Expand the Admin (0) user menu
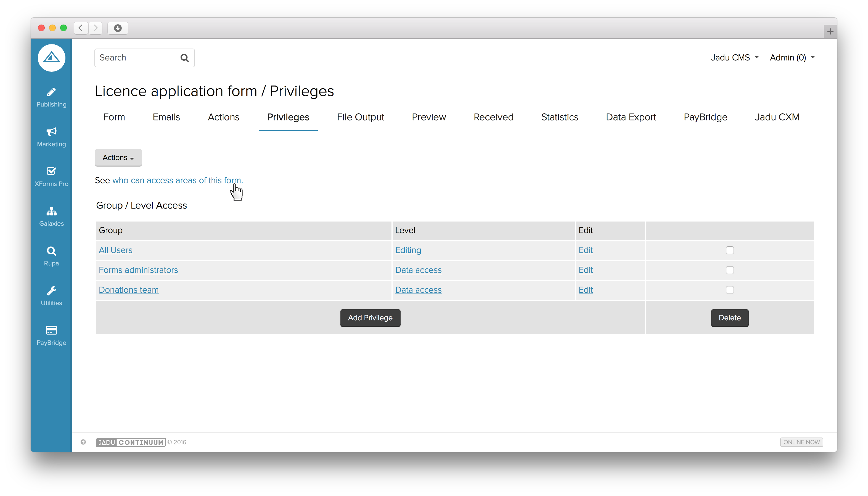The width and height of the screenshot is (868, 496). click(x=792, y=58)
